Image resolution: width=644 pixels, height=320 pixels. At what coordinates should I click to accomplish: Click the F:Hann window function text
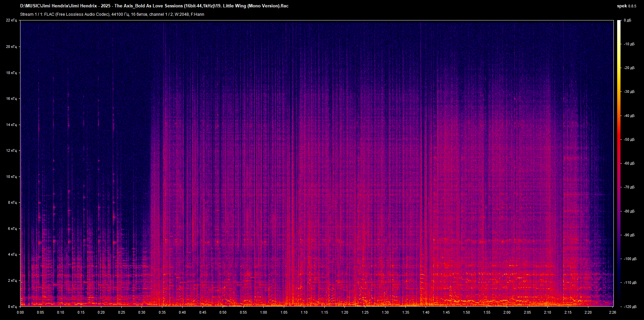pos(198,14)
